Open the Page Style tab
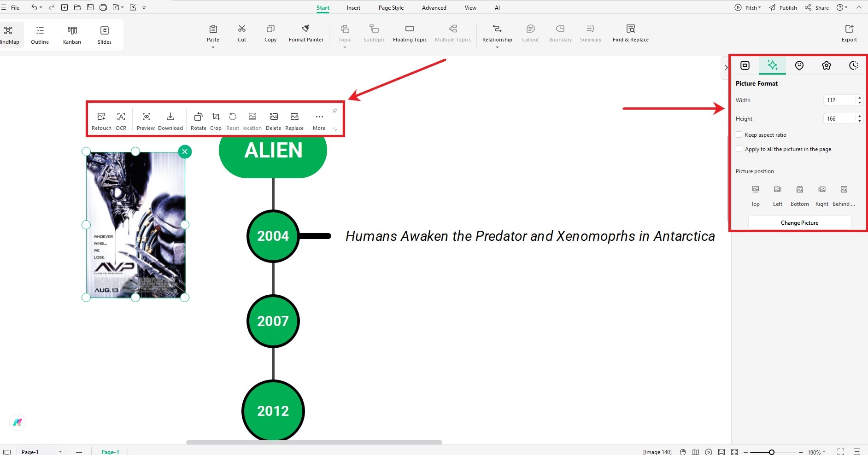The height and width of the screenshot is (455, 868). pos(391,7)
